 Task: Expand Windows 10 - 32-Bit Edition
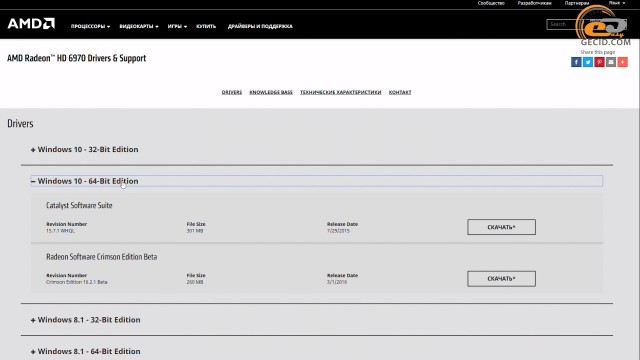tap(84, 149)
